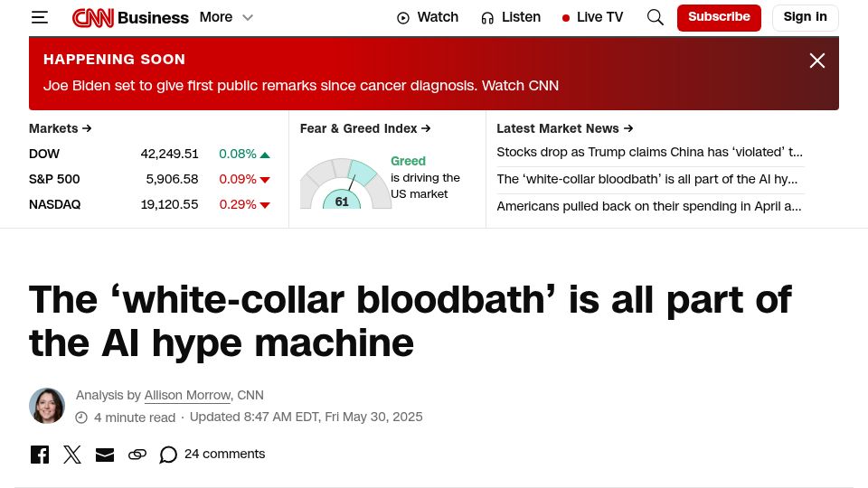Image resolution: width=868 pixels, height=488 pixels.
Task: Click the clock read-time icon
Action: (x=81, y=418)
